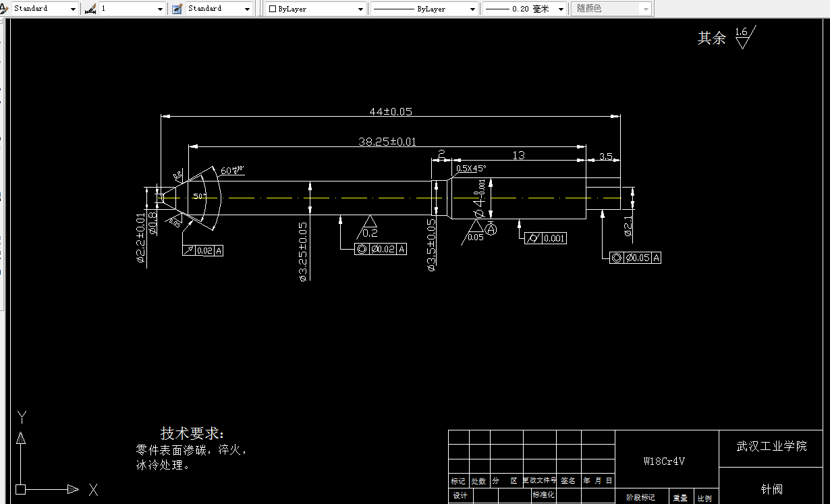Select the 技术要求 heading text
Screen dimensions: 830x504
coord(192,432)
